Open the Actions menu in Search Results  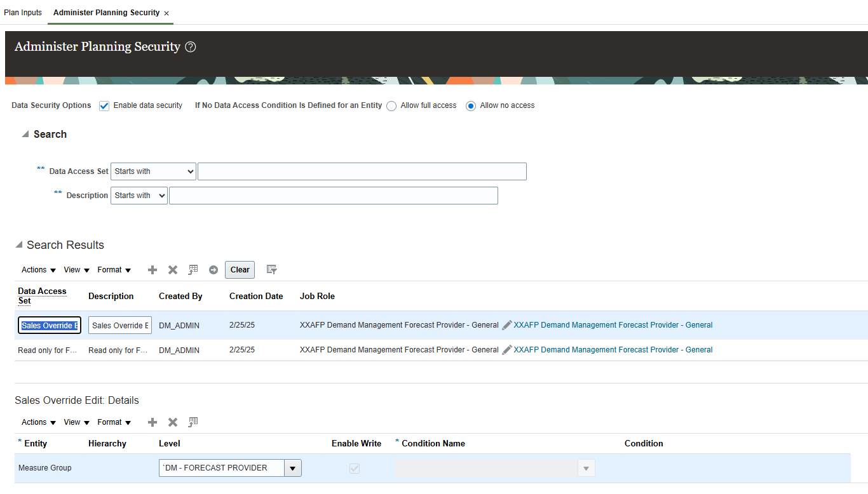click(x=37, y=270)
